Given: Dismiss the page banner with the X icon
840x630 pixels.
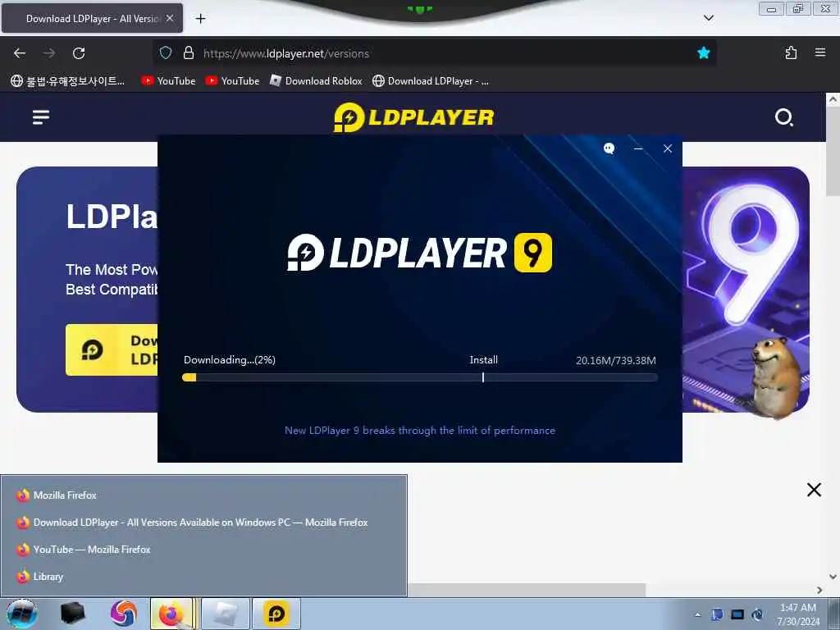Looking at the screenshot, I should click(x=814, y=490).
